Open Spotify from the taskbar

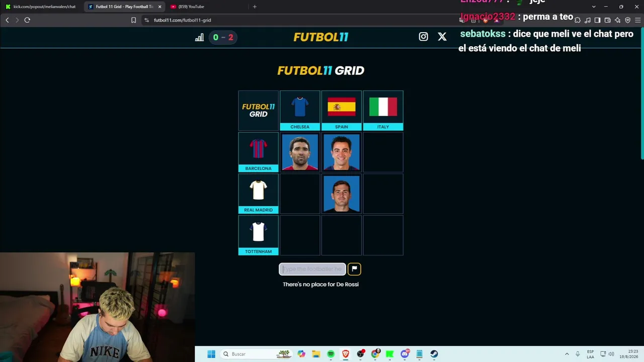(x=331, y=354)
